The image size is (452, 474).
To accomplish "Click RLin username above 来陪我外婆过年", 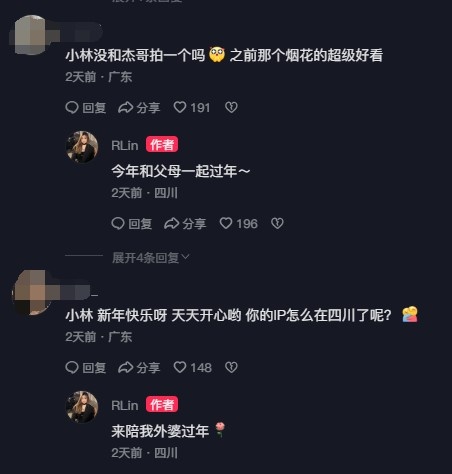I will 125,405.
